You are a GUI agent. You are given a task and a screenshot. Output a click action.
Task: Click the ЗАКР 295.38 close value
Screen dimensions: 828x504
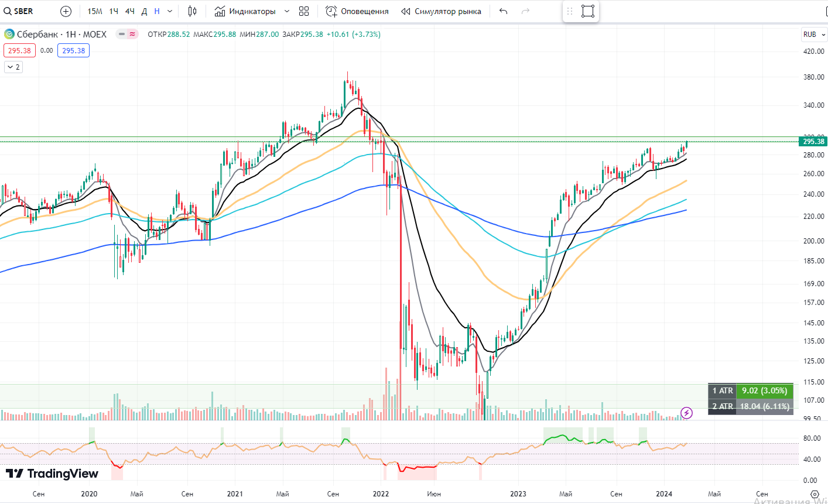tap(303, 35)
